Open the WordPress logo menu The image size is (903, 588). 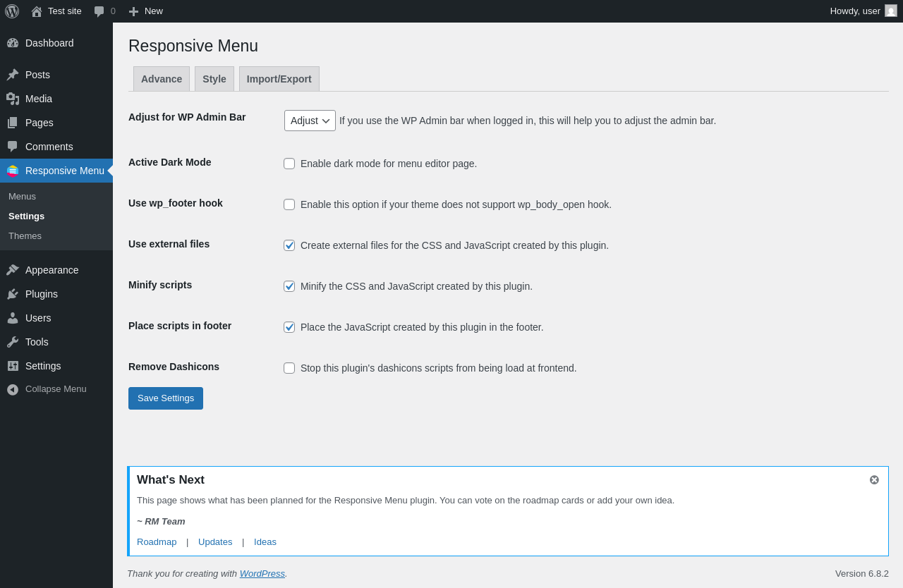point(12,11)
